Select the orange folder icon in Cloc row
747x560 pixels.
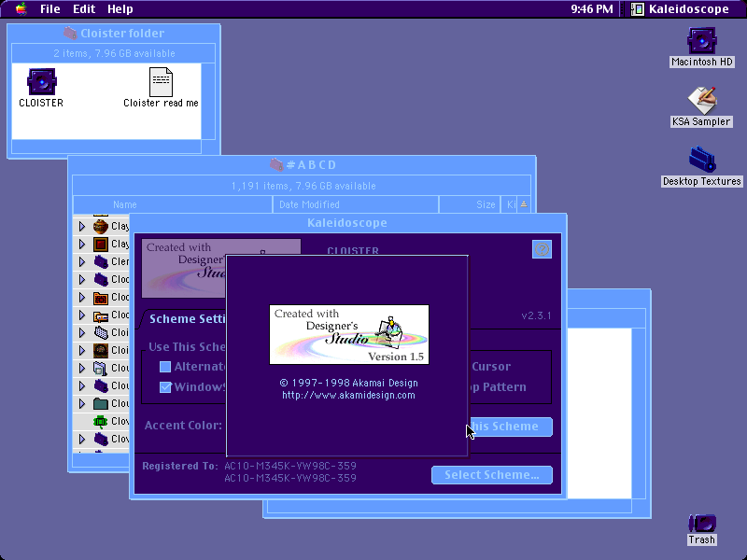tap(101, 297)
